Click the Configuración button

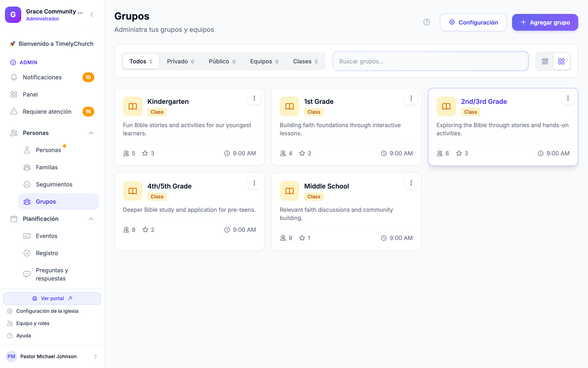tap(473, 22)
